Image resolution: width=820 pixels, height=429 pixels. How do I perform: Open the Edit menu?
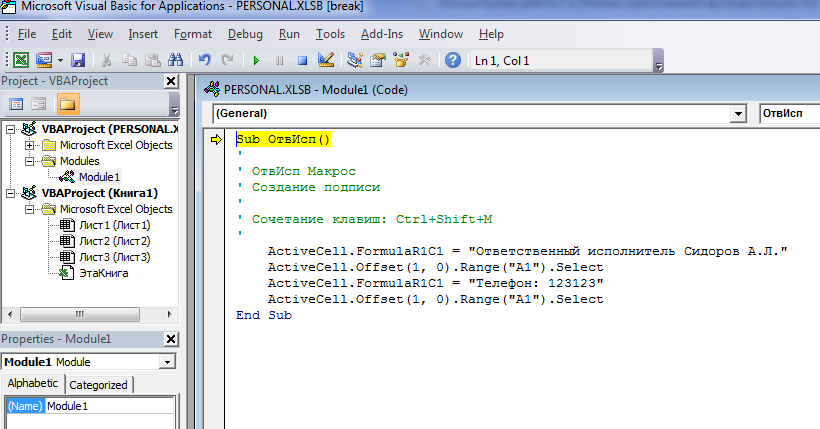point(62,34)
